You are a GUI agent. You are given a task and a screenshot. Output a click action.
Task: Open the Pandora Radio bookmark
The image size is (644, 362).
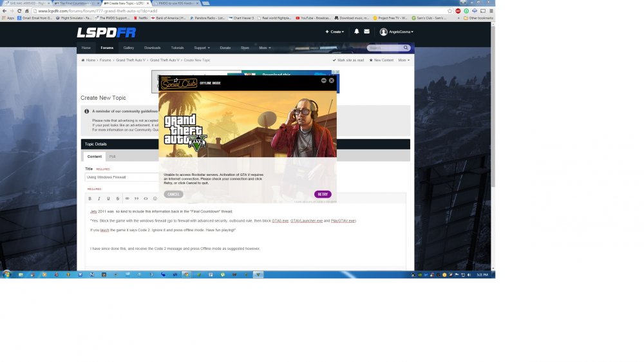click(x=207, y=18)
